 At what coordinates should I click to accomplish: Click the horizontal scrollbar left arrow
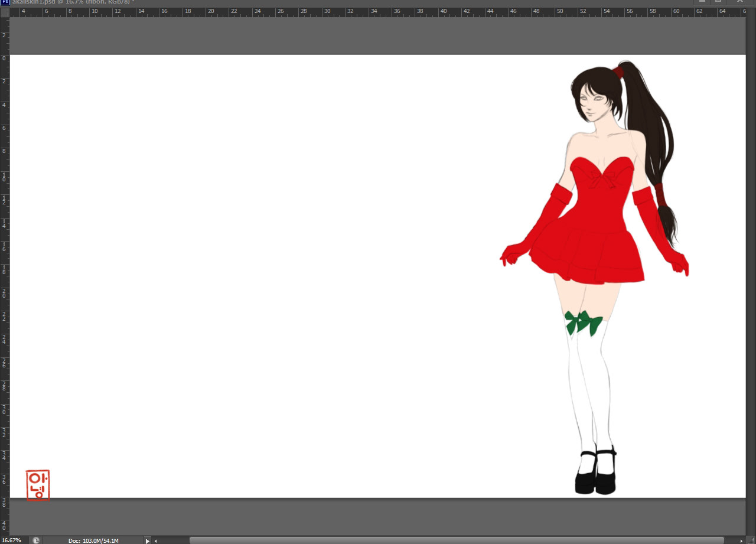tap(156, 540)
